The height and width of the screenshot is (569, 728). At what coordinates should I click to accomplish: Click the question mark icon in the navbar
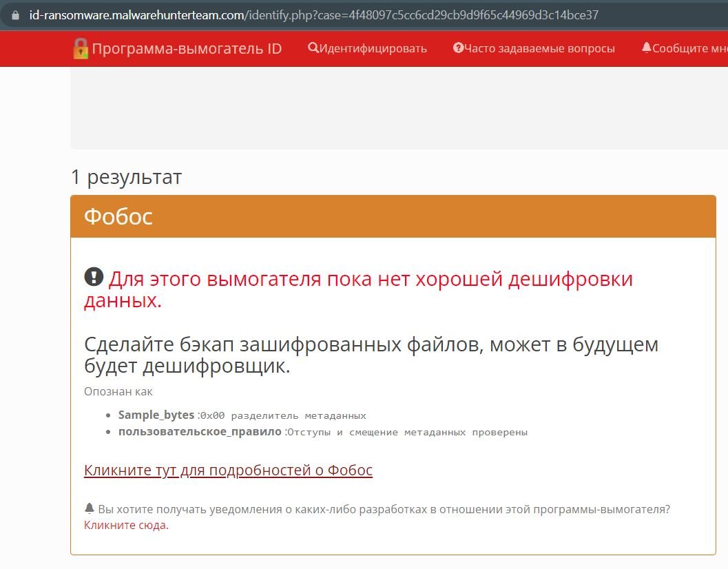458,48
